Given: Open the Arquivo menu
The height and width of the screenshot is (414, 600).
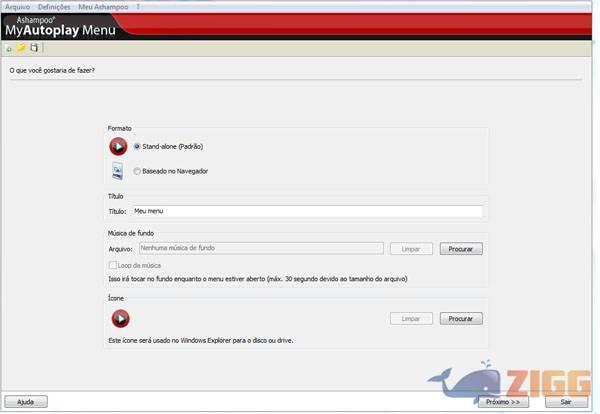Looking at the screenshot, I should 17,7.
